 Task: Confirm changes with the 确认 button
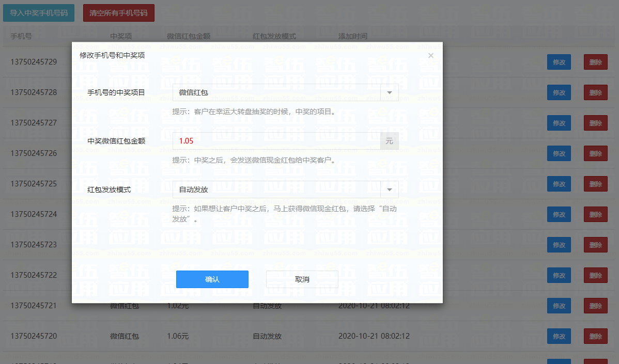pyautogui.click(x=212, y=279)
